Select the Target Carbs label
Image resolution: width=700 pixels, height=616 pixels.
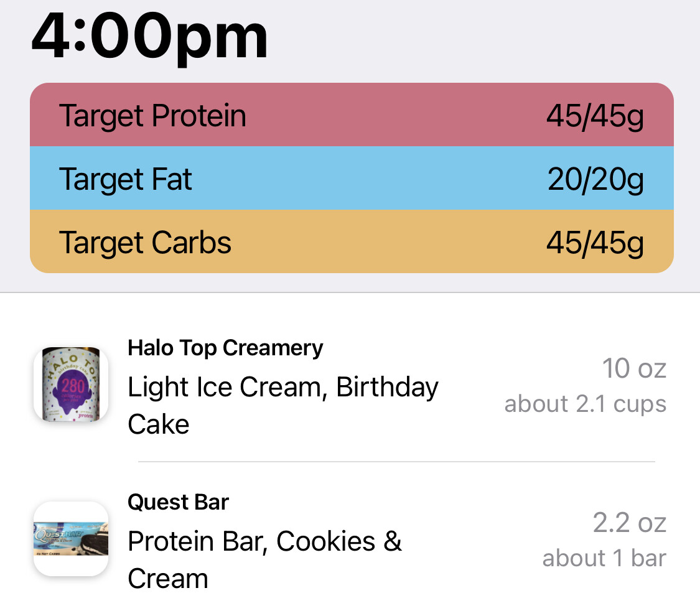[x=145, y=243]
